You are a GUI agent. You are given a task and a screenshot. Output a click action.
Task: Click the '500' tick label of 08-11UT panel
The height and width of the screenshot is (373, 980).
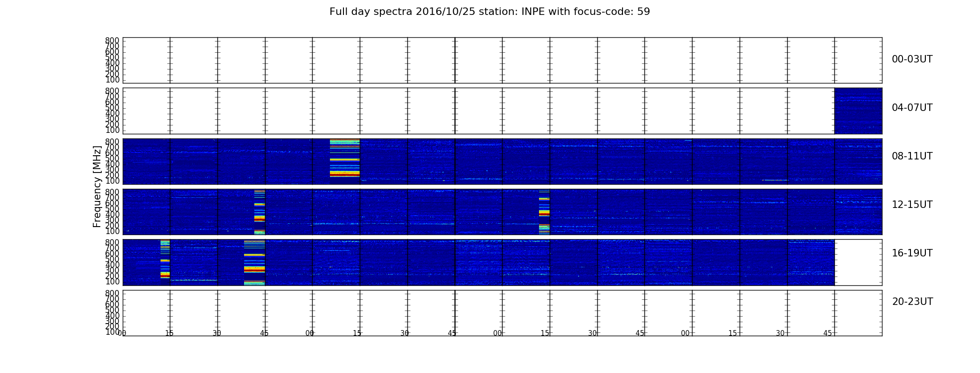(112, 159)
